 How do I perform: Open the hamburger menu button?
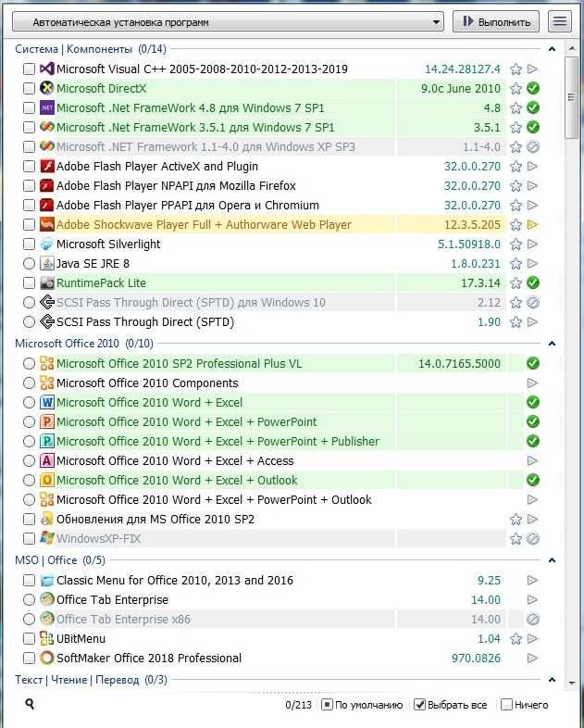tap(559, 21)
